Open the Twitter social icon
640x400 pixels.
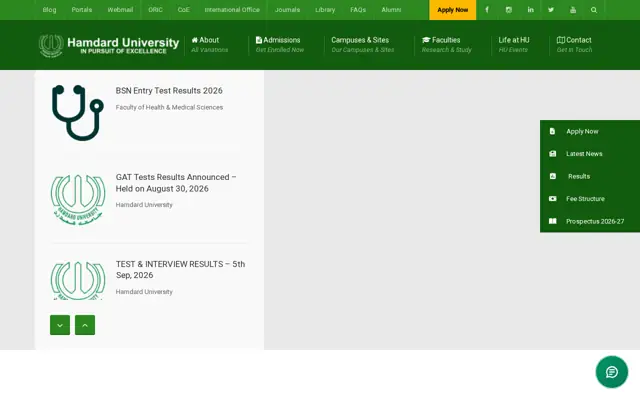pos(551,10)
